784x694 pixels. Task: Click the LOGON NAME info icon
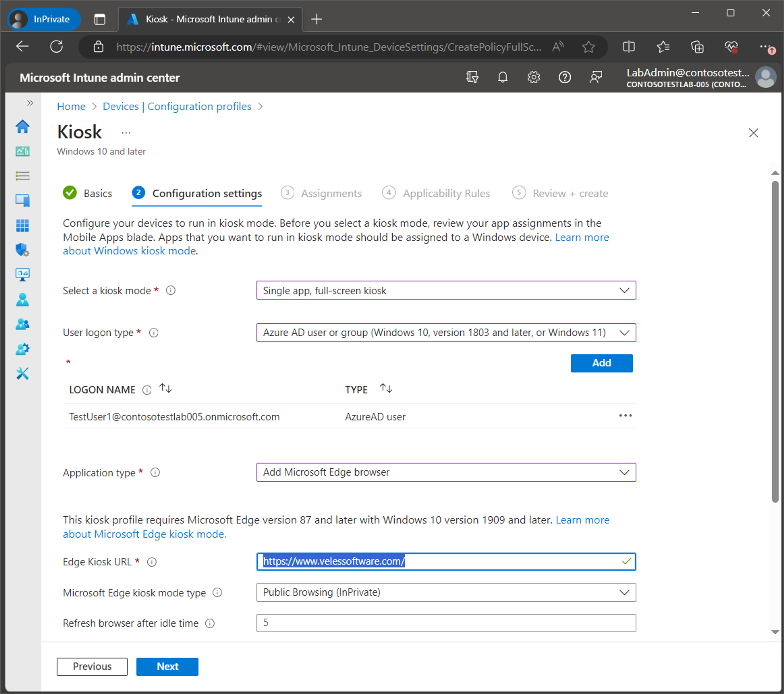[147, 390]
